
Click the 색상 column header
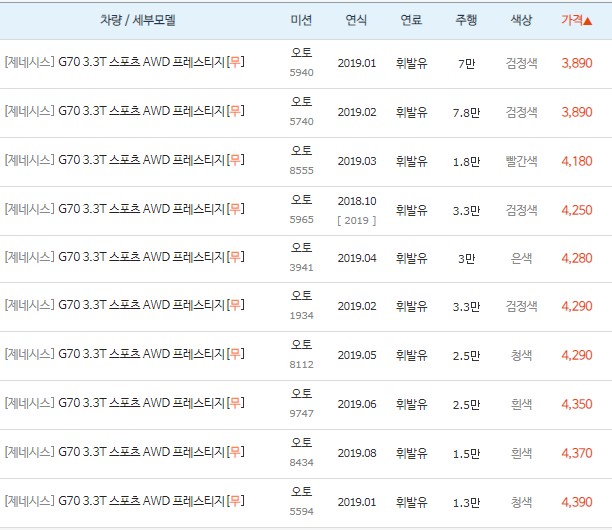click(x=521, y=20)
